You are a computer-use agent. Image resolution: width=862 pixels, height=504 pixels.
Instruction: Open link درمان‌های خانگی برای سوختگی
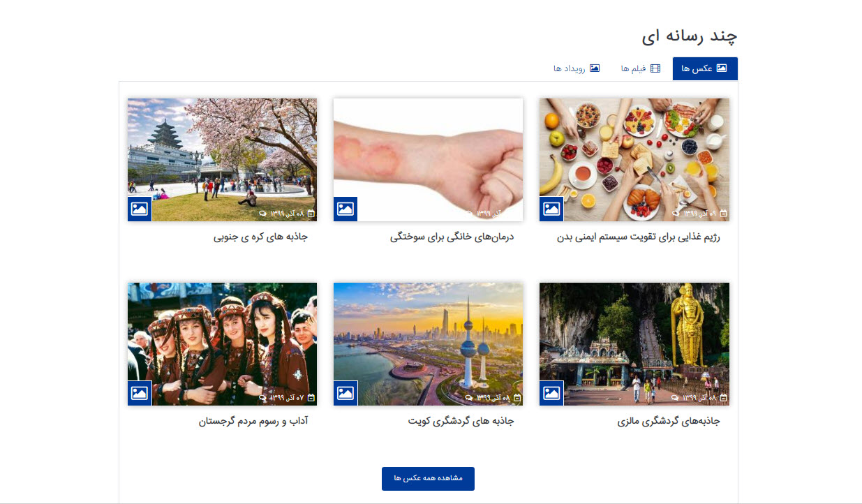click(x=452, y=237)
